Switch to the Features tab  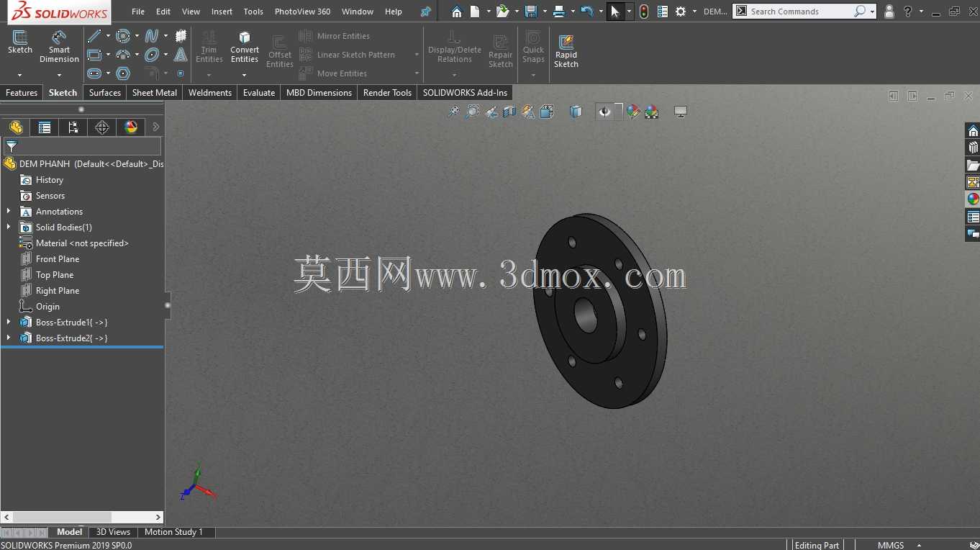[x=22, y=92]
